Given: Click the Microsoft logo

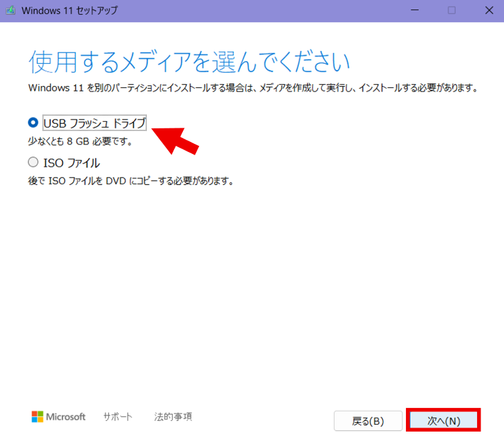Looking at the screenshot, I should 58,417.
